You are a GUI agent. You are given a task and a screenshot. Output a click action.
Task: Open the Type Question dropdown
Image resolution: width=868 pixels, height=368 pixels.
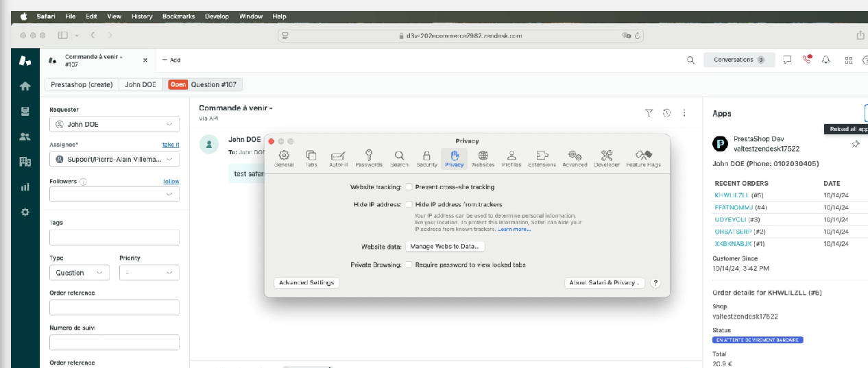click(x=79, y=273)
